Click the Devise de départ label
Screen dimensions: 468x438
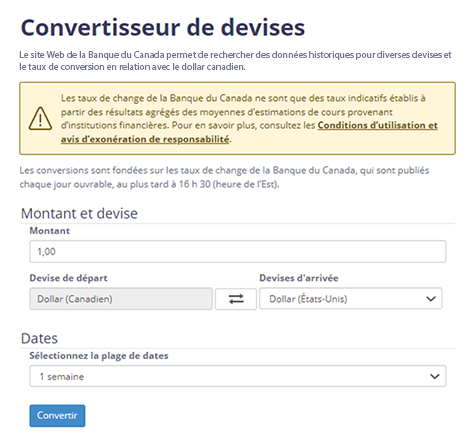69,278
